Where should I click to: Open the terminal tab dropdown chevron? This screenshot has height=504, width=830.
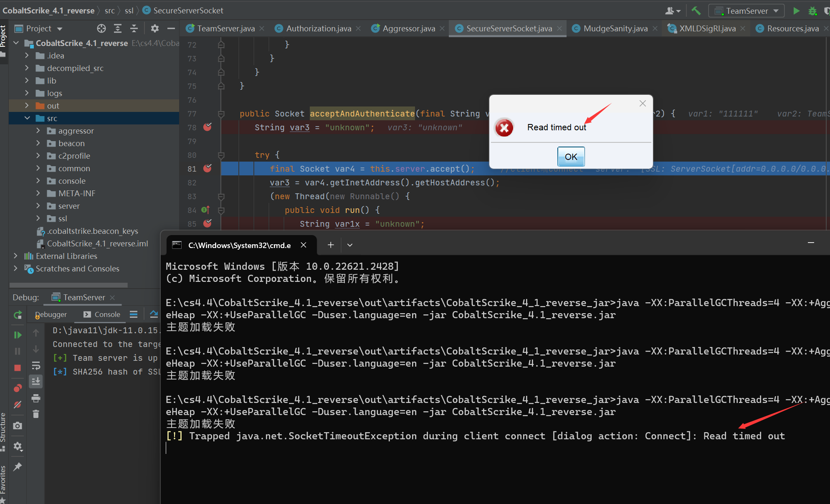[x=350, y=245]
